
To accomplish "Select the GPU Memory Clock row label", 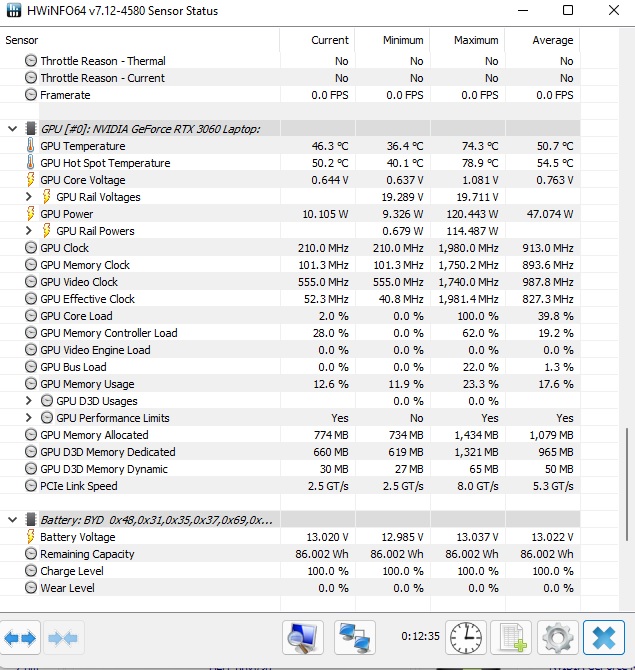I will (x=85, y=265).
